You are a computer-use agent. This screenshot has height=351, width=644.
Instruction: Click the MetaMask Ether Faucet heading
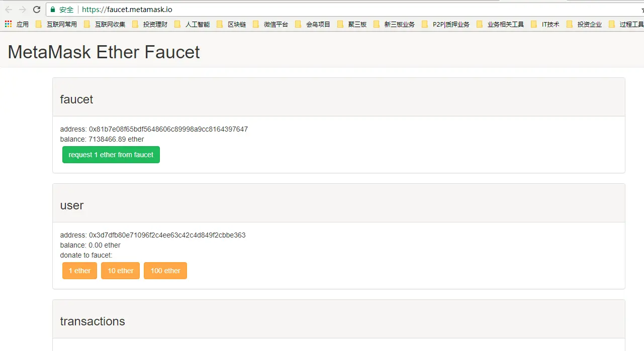click(104, 52)
